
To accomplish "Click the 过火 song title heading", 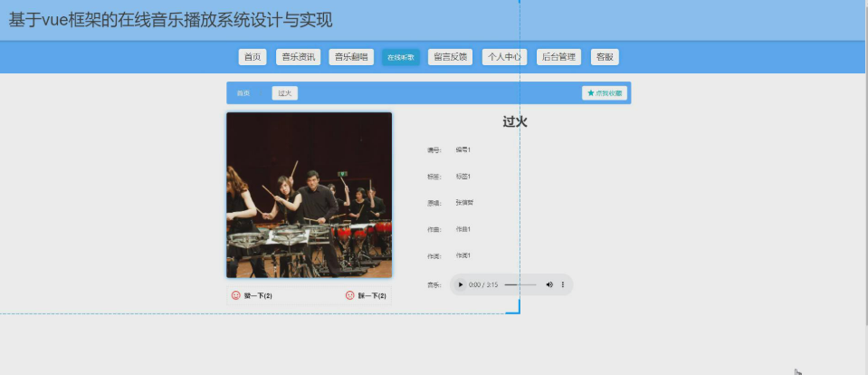I will [515, 122].
